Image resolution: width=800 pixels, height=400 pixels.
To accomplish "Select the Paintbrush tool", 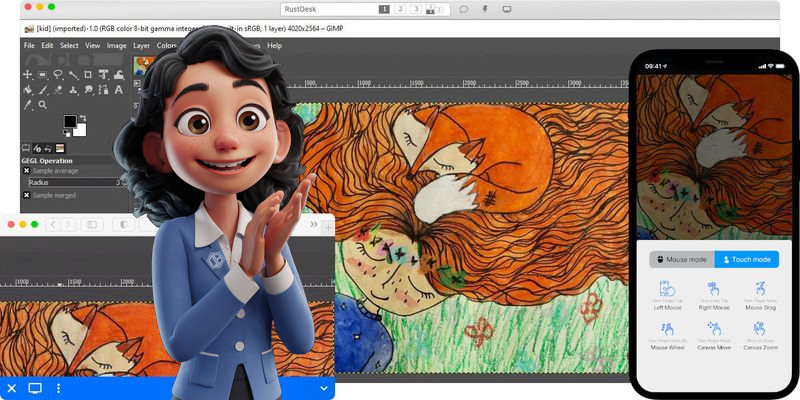I will [x=43, y=90].
